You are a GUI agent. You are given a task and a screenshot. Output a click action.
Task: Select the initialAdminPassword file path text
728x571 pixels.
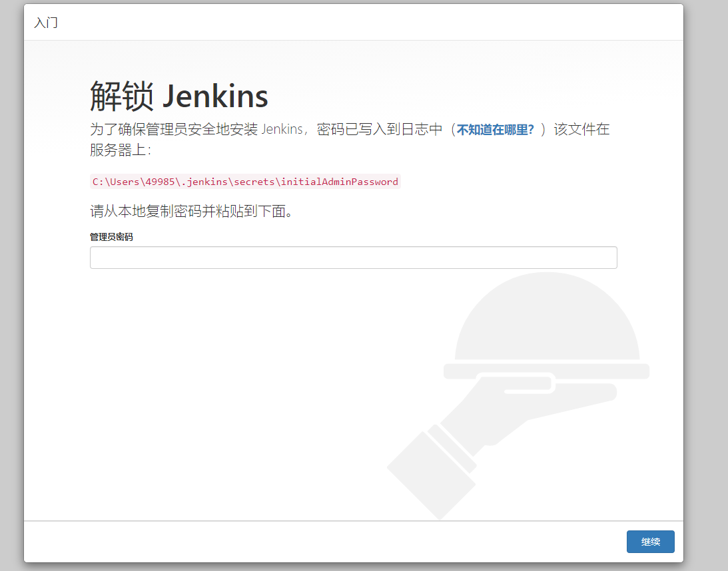pyautogui.click(x=245, y=182)
